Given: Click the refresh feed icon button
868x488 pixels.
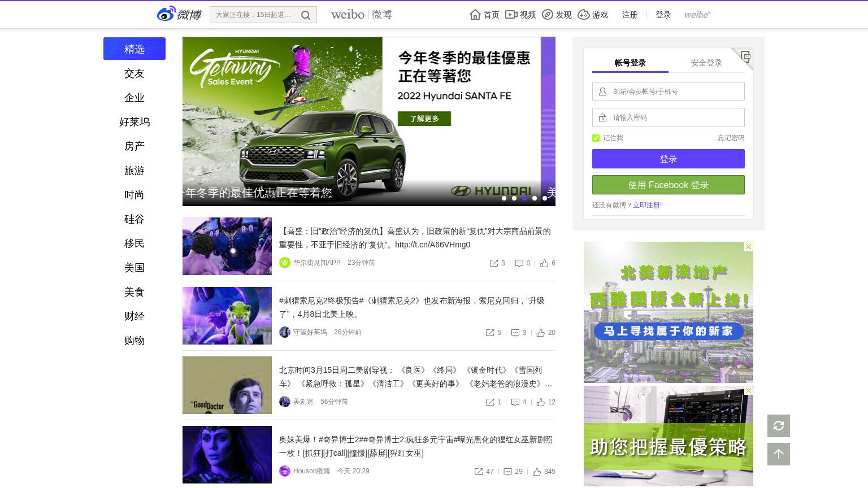Looking at the screenshot, I should point(779,426).
